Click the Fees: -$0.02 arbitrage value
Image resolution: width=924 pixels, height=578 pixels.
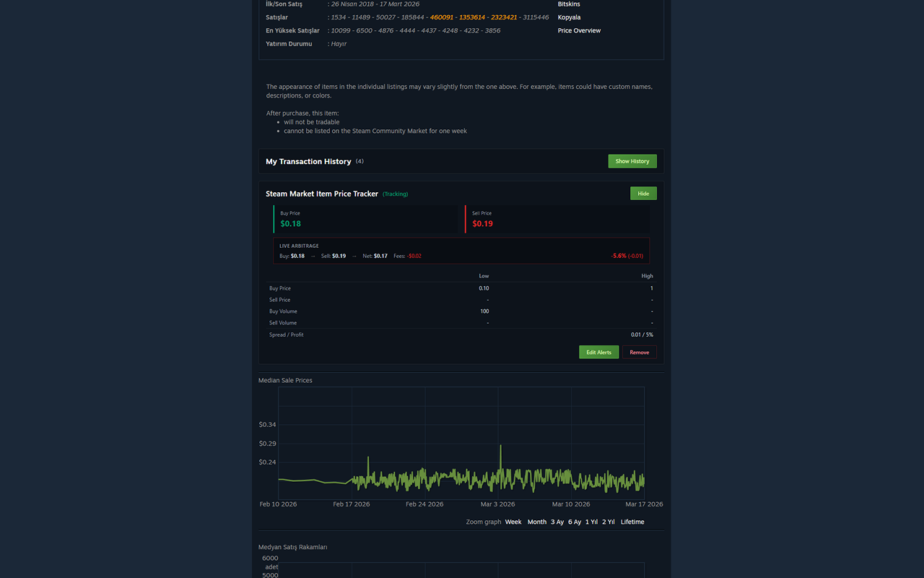pos(407,256)
